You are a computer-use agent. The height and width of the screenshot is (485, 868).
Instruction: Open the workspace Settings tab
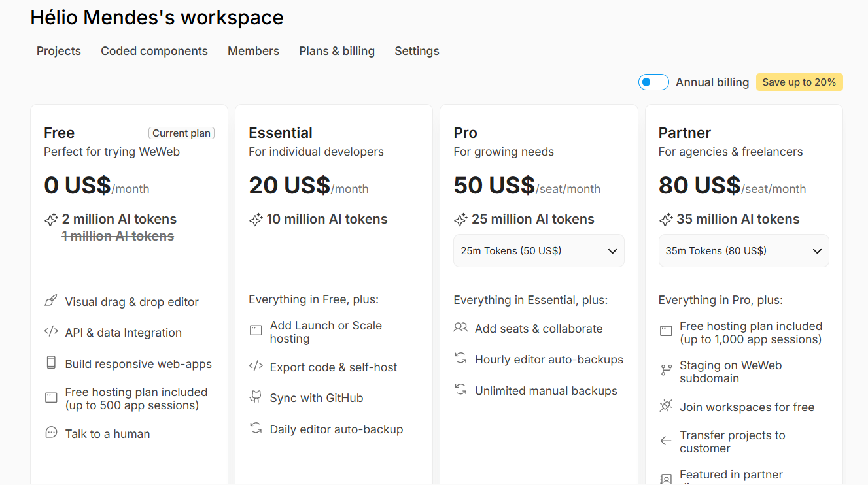tap(417, 51)
